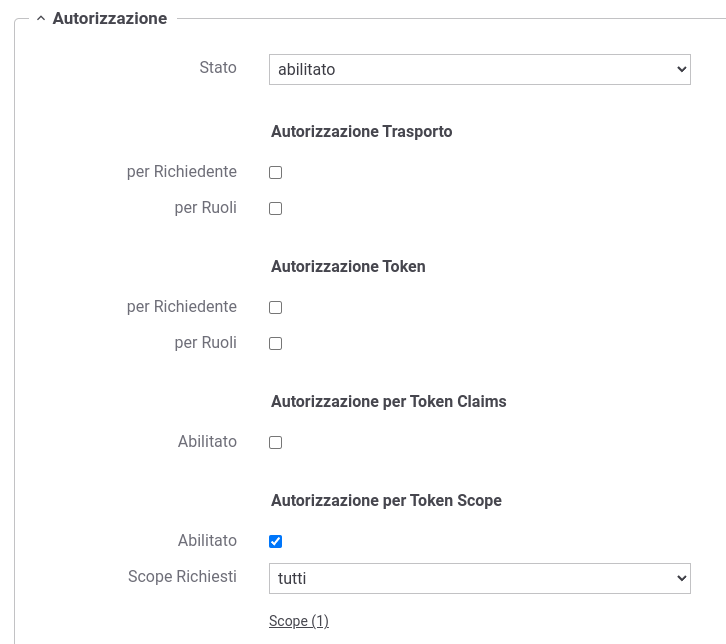Screen dimensions: 726x644
Task: Open the Scope Richiesti dropdown
Action: click(480, 578)
